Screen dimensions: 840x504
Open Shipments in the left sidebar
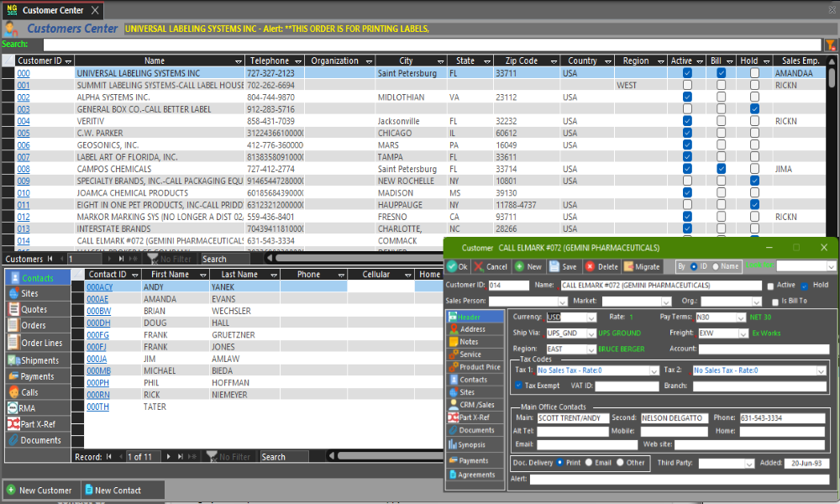[38, 360]
